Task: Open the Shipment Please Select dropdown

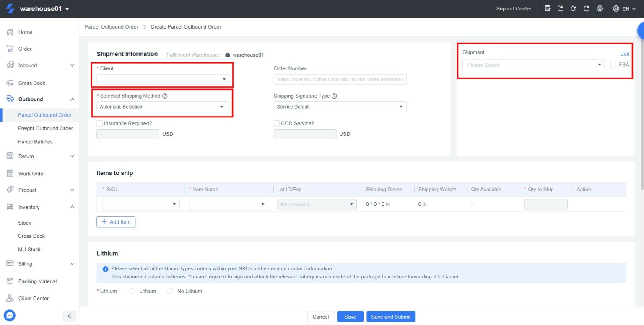Action: [533, 65]
